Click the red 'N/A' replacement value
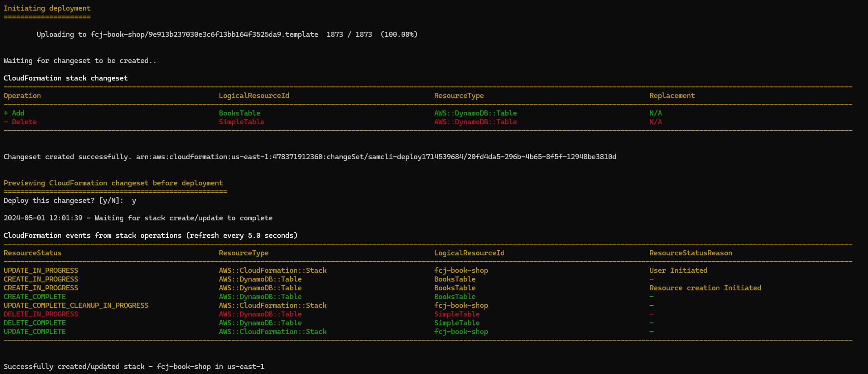 pyautogui.click(x=655, y=122)
